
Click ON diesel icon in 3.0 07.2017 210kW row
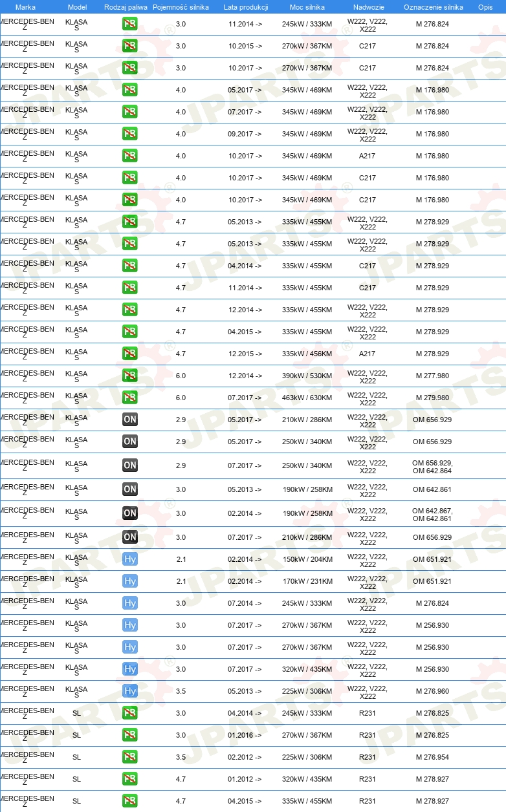click(130, 538)
